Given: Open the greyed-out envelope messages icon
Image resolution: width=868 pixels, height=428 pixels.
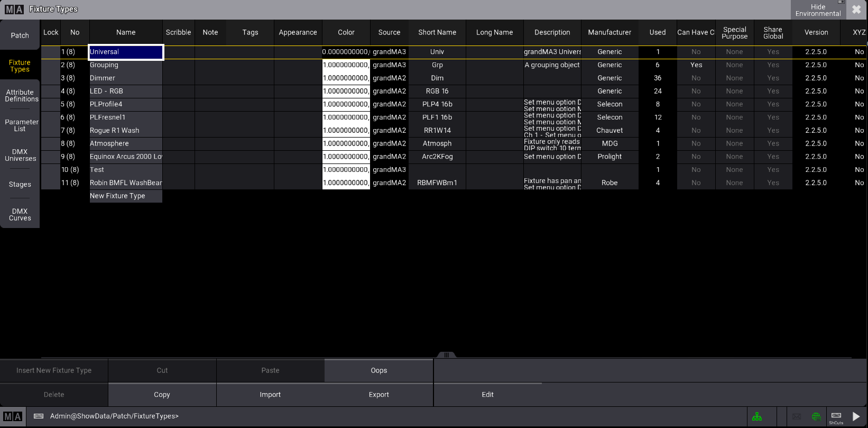Looking at the screenshot, I should coord(797,417).
